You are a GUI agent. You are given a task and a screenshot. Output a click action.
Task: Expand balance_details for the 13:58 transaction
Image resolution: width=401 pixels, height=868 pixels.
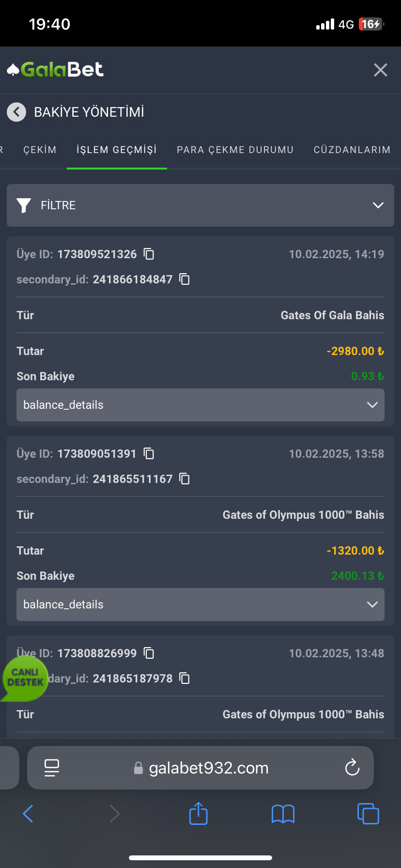tap(200, 604)
